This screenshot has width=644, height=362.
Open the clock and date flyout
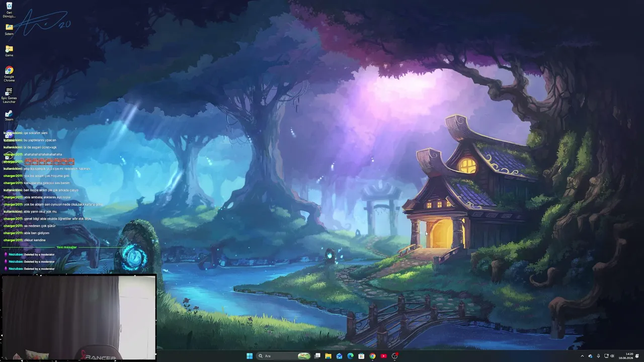tap(626, 356)
